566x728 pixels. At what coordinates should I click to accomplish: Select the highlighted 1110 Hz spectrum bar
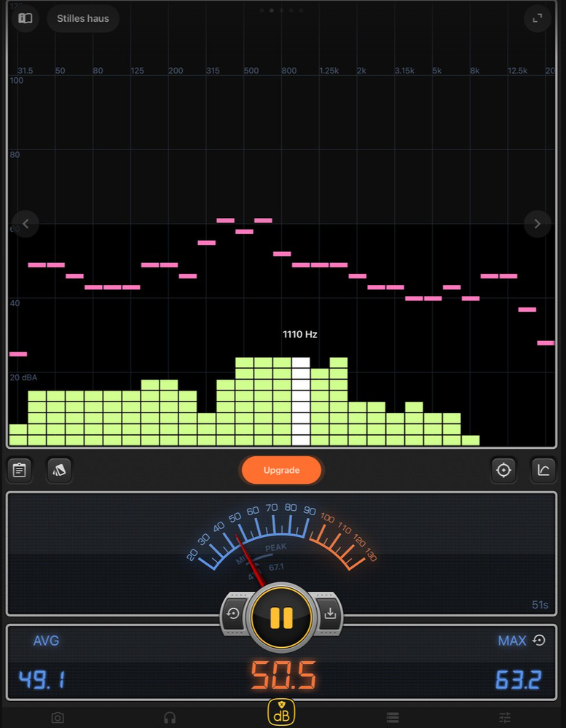tap(301, 402)
